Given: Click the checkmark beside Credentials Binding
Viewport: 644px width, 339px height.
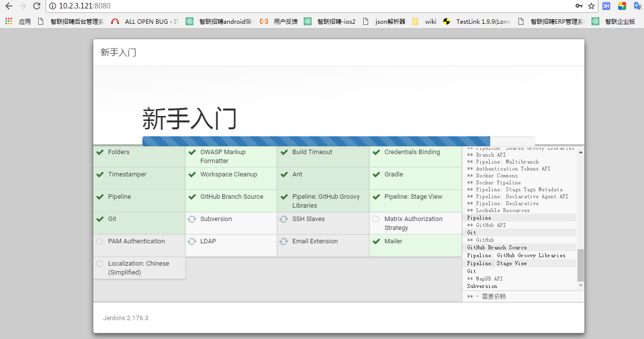Looking at the screenshot, I should point(376,152).
